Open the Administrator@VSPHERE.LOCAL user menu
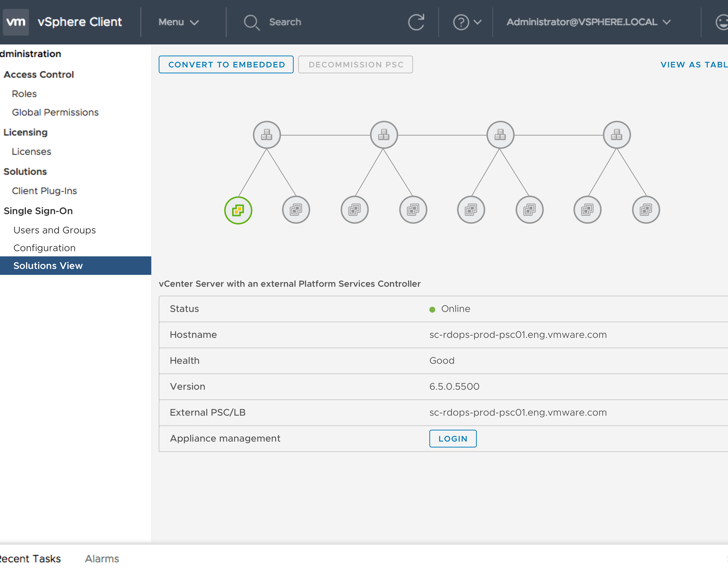Viewport: 728px width, 569px height. [588, 22]
